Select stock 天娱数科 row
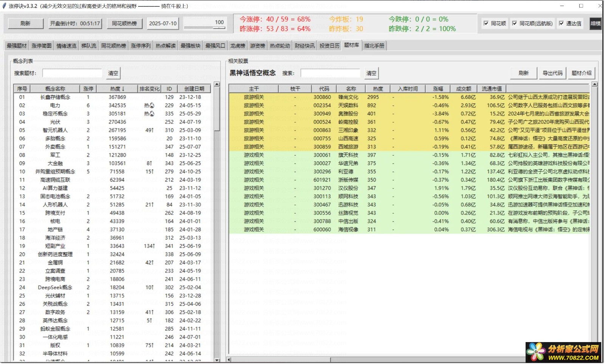 410,105
